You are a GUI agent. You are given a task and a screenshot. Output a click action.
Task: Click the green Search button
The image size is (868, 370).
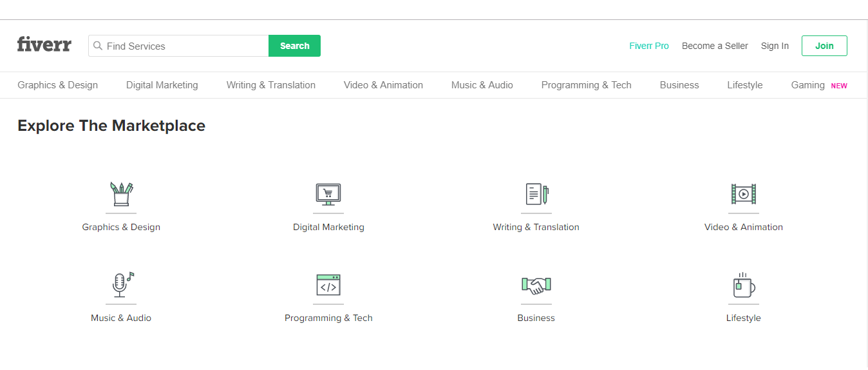[x=294, y=46]
